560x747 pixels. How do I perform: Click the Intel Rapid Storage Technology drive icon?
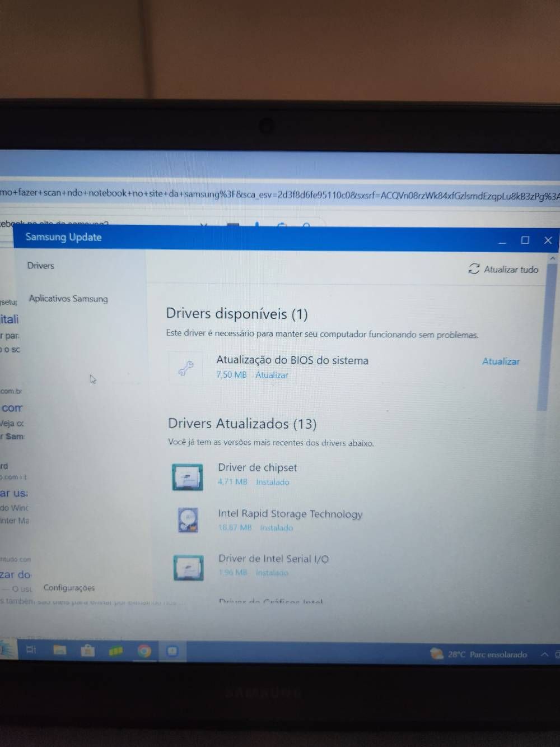click(x=188, y=519)
